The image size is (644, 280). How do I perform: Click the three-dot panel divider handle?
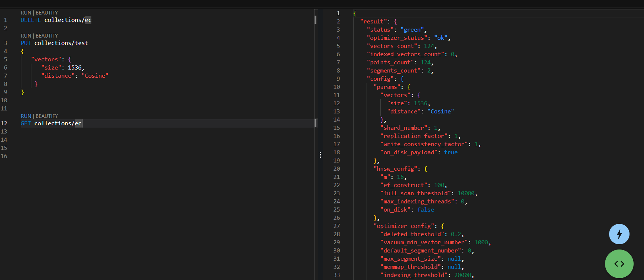coord(320,155)
